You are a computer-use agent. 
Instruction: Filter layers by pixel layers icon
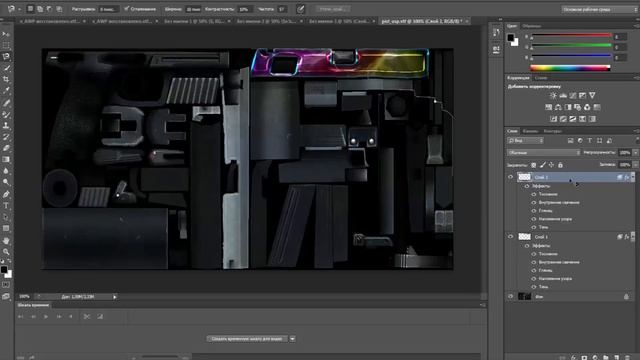(571, 141)
